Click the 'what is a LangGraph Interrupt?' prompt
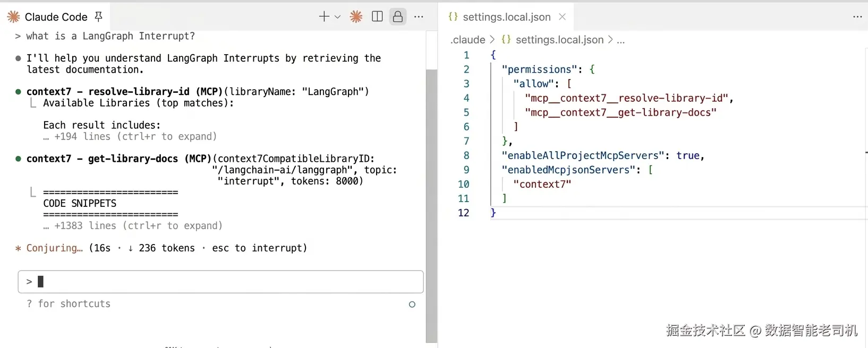 coord(110,36)
